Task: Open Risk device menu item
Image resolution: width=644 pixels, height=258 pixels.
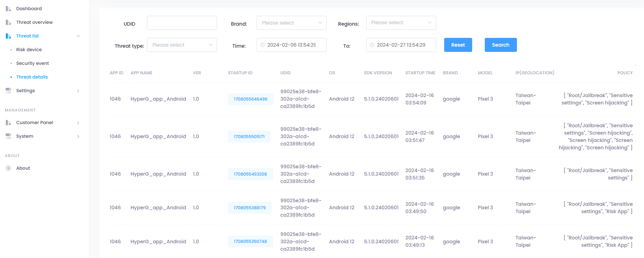Action: pyautogui.click(x=29, y=50)
